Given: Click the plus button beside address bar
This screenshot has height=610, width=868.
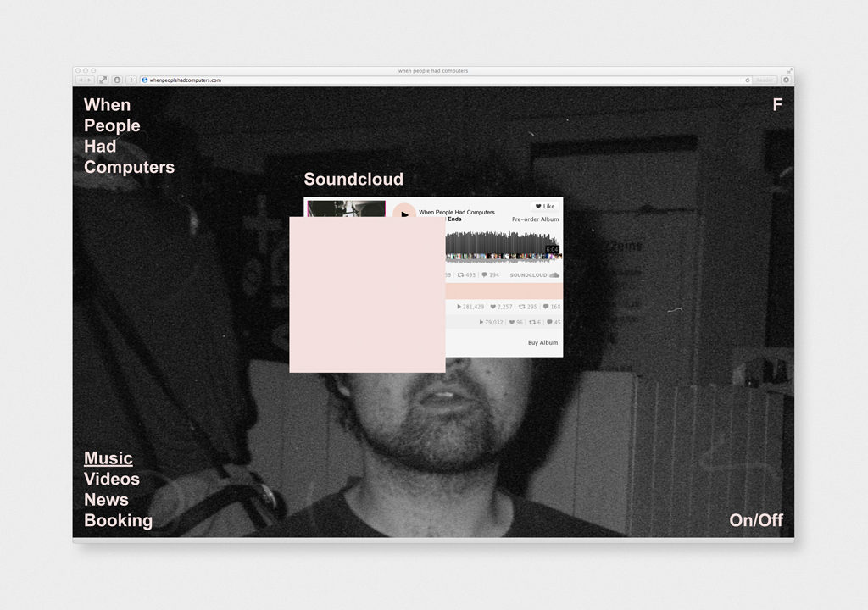Looking at the screenshot, I should pos(131,80).
